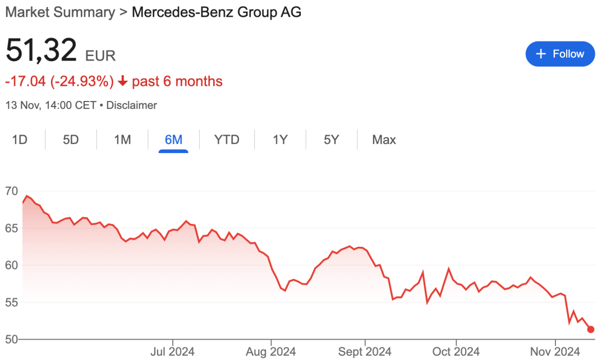Open the YTD chart view
606x364 pixels.
pyautogui.click(x=227, y=140)
